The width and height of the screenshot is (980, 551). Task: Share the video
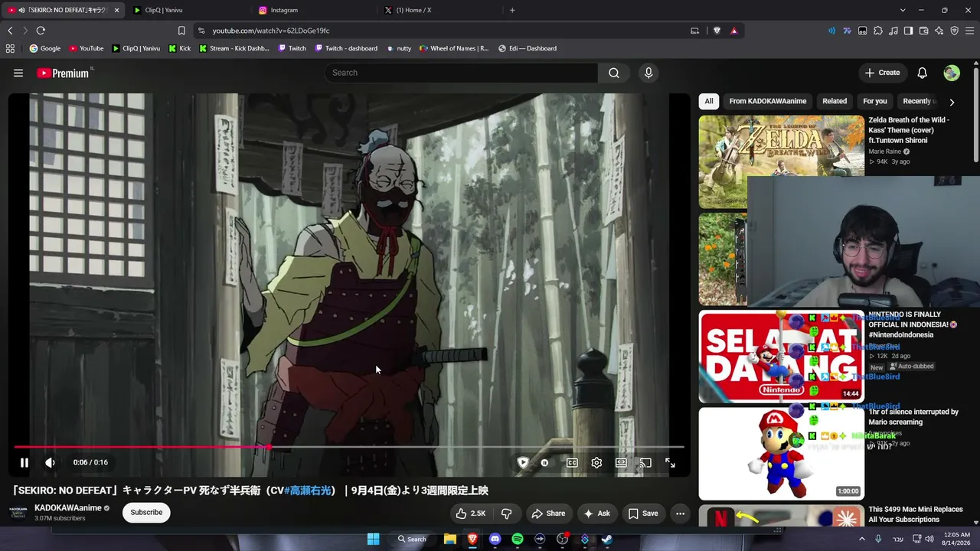pyautogui.click(x=548, y=514)
